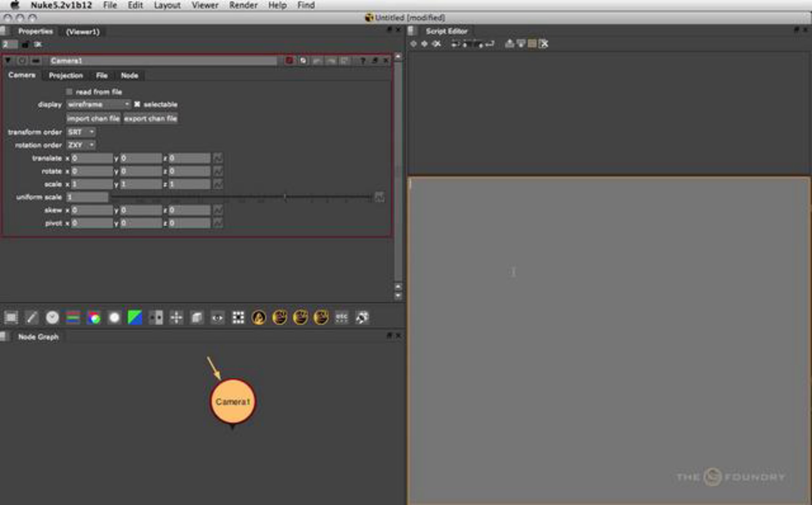Viewport: 812px width, 505px height.
Task: Open the scale animation menu
Action: click(x=218, y=184)
